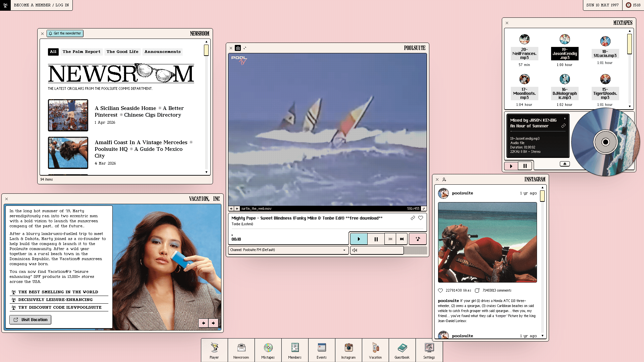Image resolution: width=644 pixels, height=362 pixels.
Task: Open Settings from the dock
Action: [429, 350]
